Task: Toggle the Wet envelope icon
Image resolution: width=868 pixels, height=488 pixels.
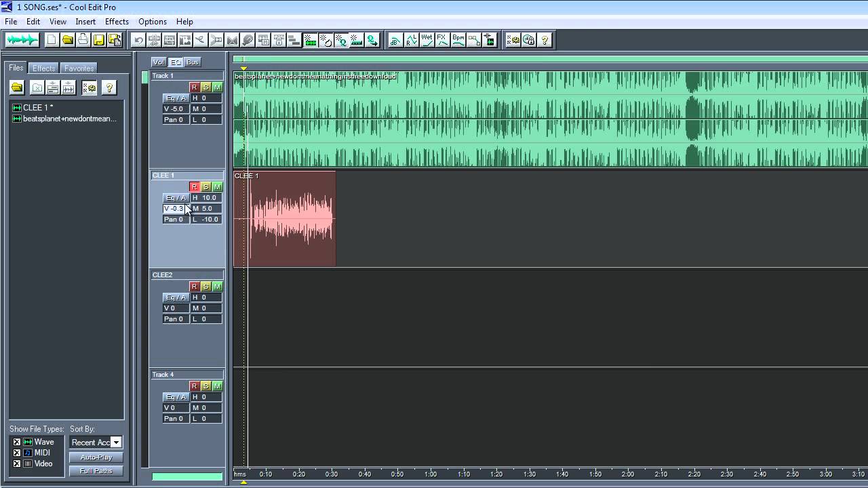Action: [x=427, y=40]
